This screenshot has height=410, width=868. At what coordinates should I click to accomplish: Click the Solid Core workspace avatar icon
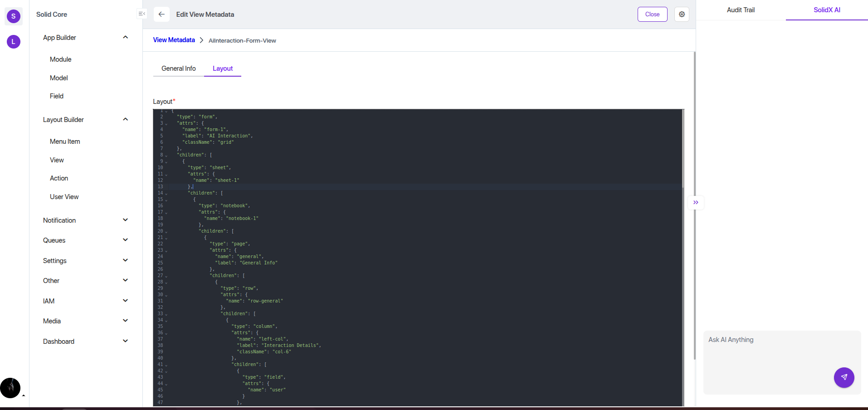[13, 16]
